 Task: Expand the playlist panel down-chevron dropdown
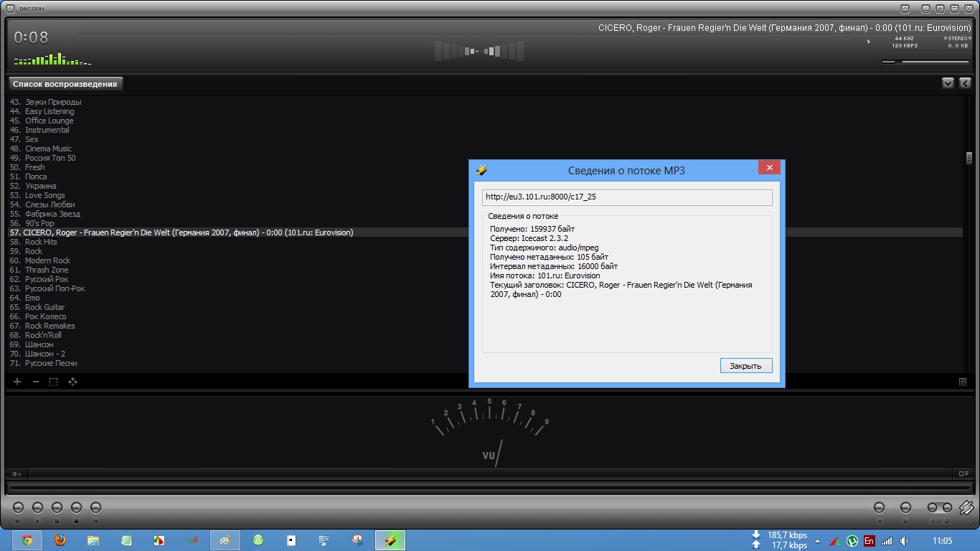(948, 83)
